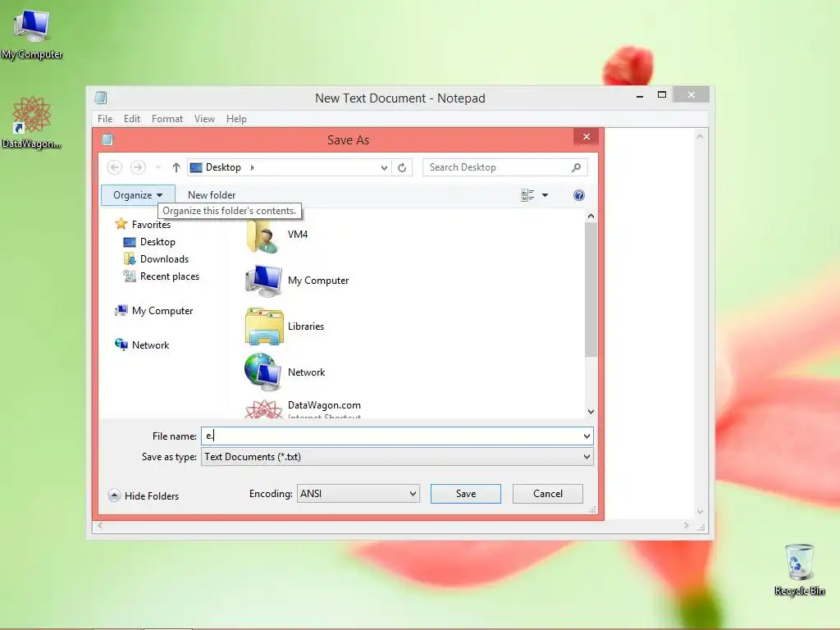Image resolution: width=840 pixels, height=630 pixels.
Task: Go back using the Back arrow
Action: click(x=114, y=167)
